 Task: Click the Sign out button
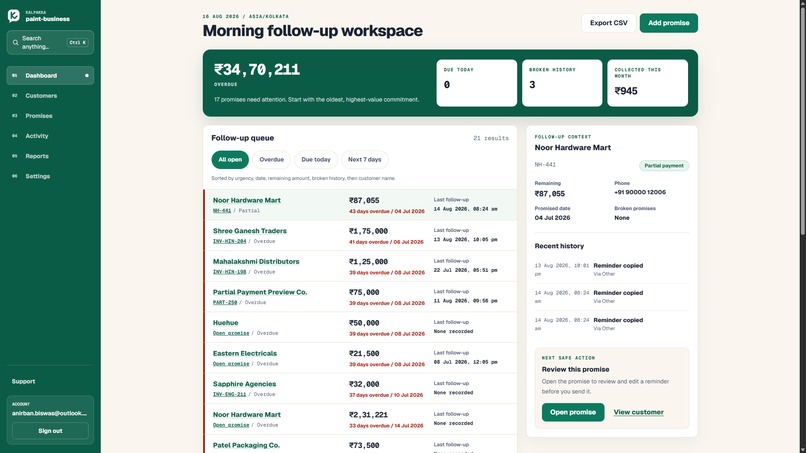50,431
